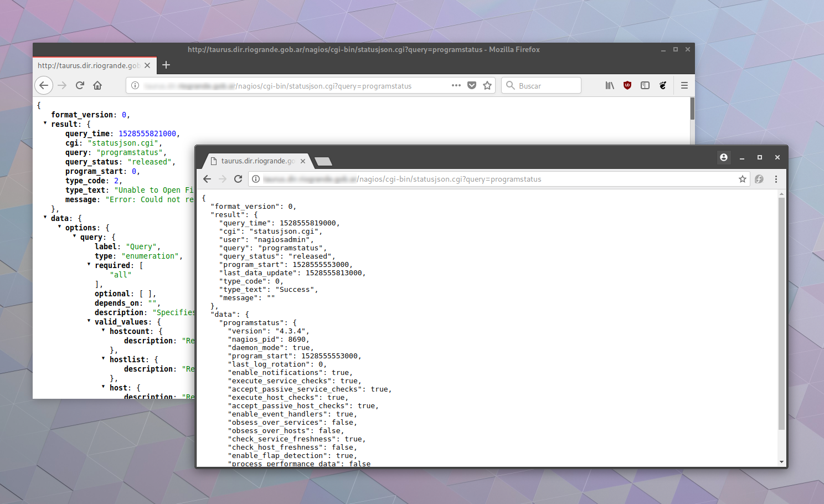Open the Chrome profile avatar
Screen dimensions: 824x504
point(724,157)
